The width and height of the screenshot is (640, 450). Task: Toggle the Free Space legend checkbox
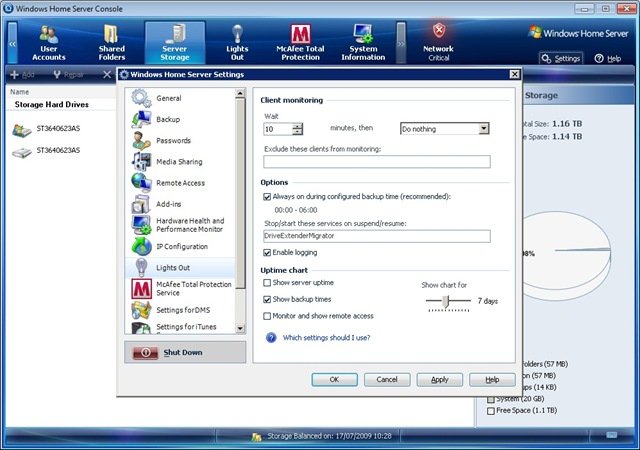tap(491, 411)
